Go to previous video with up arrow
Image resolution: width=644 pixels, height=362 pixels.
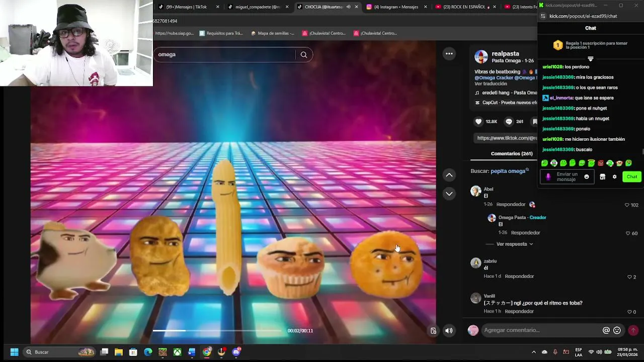coord(449,175)
